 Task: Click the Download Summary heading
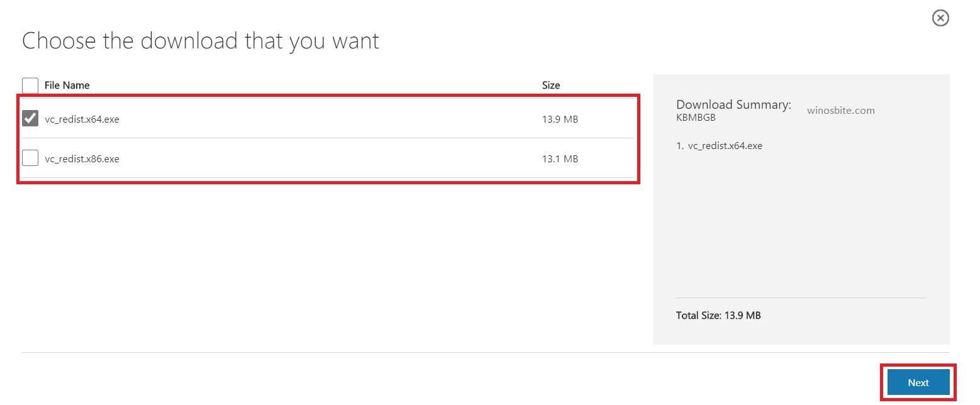(733, 105)
